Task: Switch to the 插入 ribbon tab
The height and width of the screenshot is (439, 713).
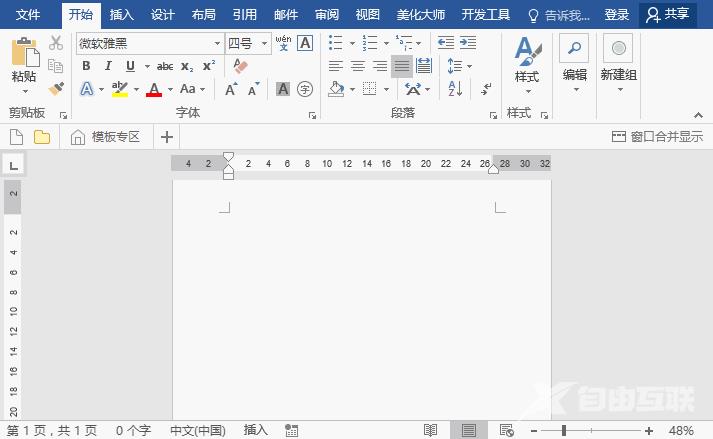Action: (121, 15)
